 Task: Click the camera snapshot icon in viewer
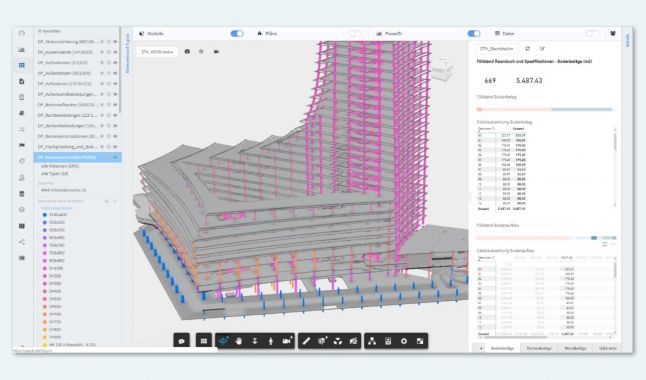pyautogui.click(x=187, y=52)
